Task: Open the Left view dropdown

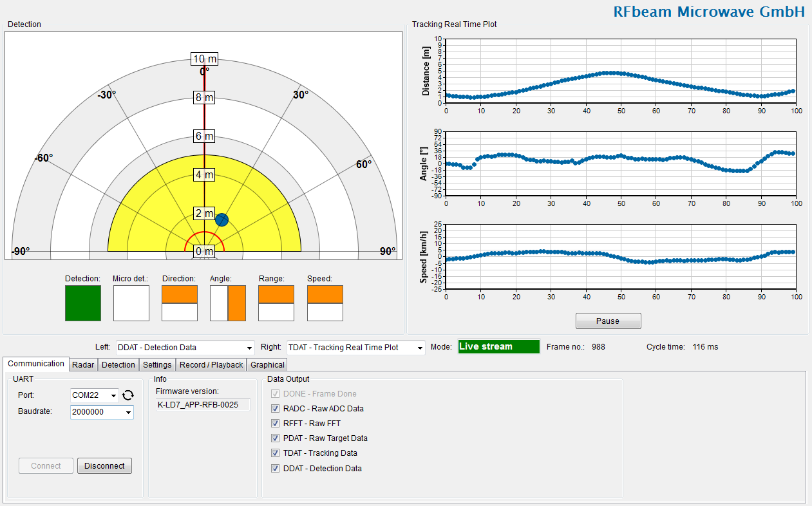Action: point(185,348)
